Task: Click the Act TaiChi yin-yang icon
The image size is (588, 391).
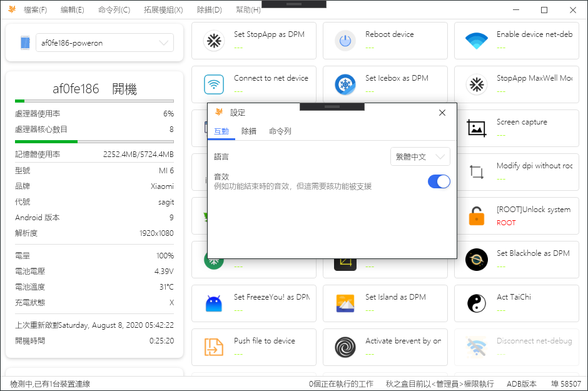Action: (476, 303)
